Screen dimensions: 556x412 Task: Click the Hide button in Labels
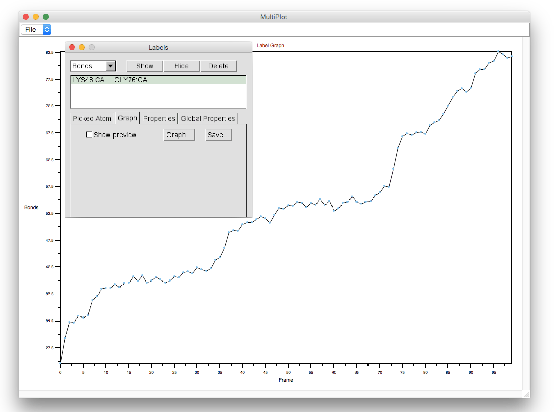pos(181,66)
